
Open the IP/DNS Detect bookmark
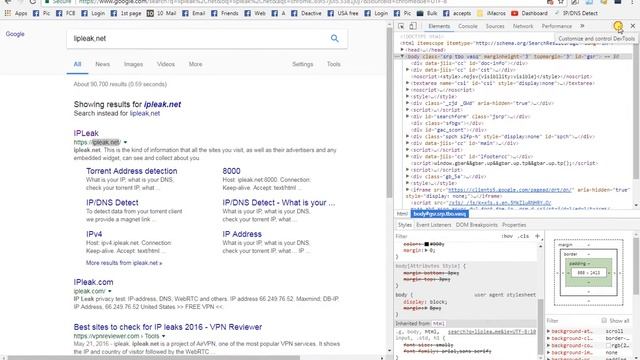pyautogui.click(x=576, y=13)
